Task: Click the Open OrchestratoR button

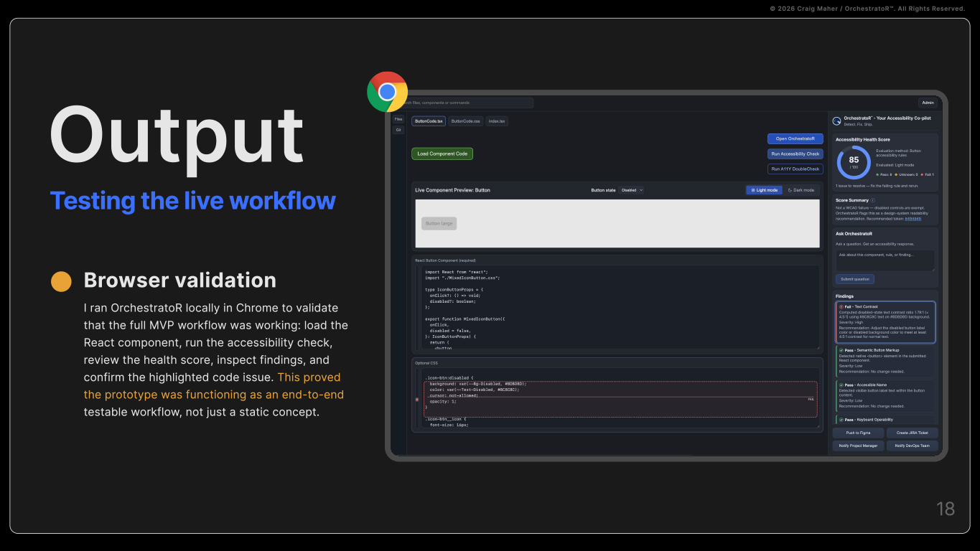Action: (795, 138)
